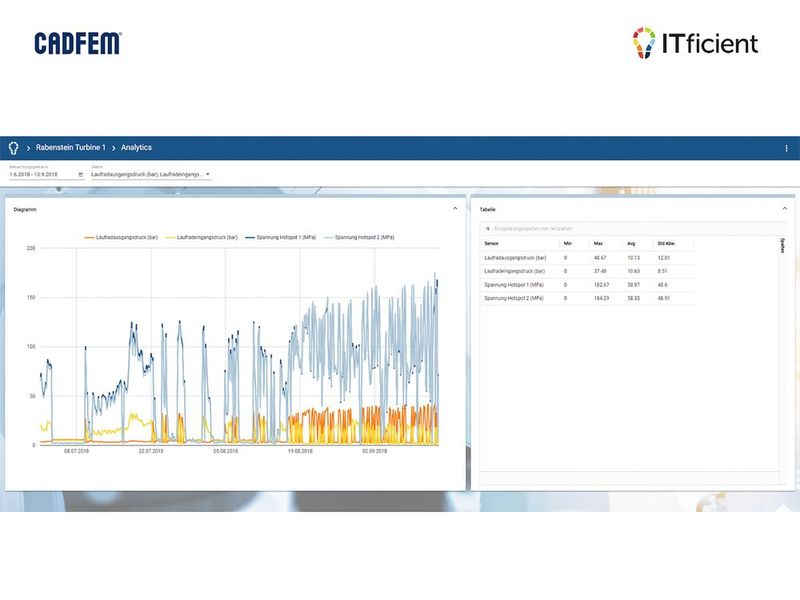
Task: Click the Analytics breadcrumb
Action: point(136,147)
